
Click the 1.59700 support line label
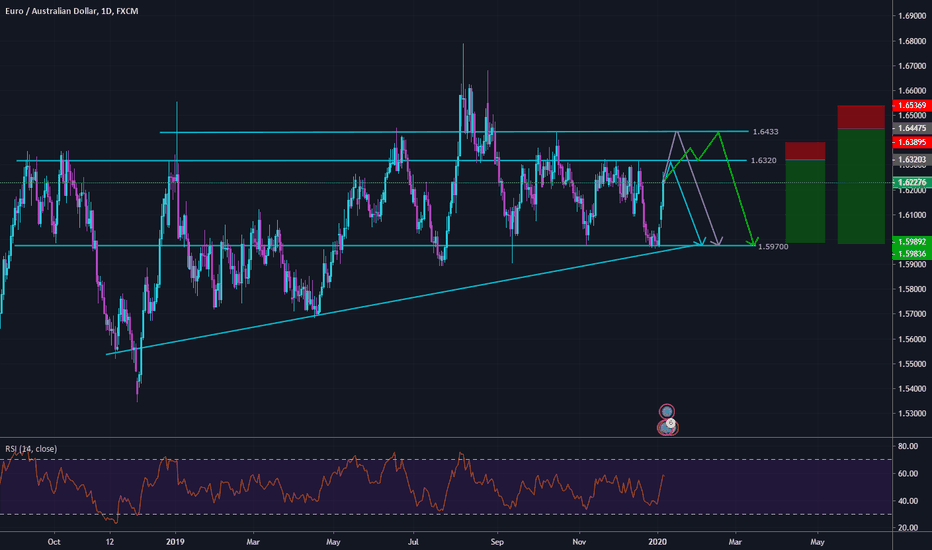click(x=773, y=247)
